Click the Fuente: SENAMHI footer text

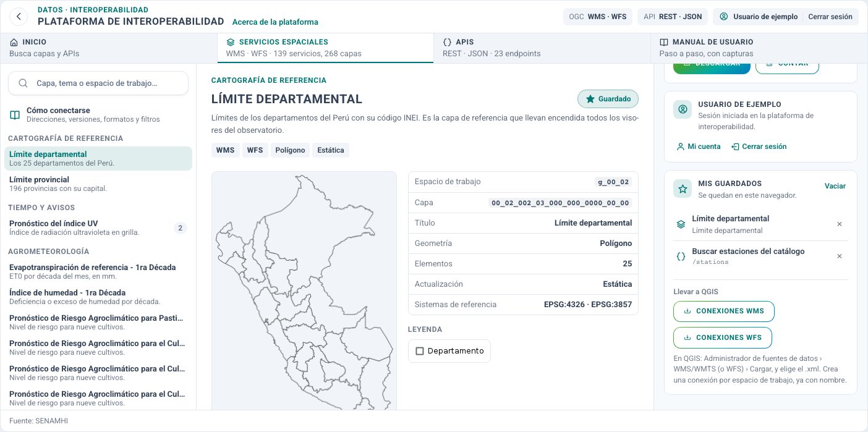click(x=38, y=421)
